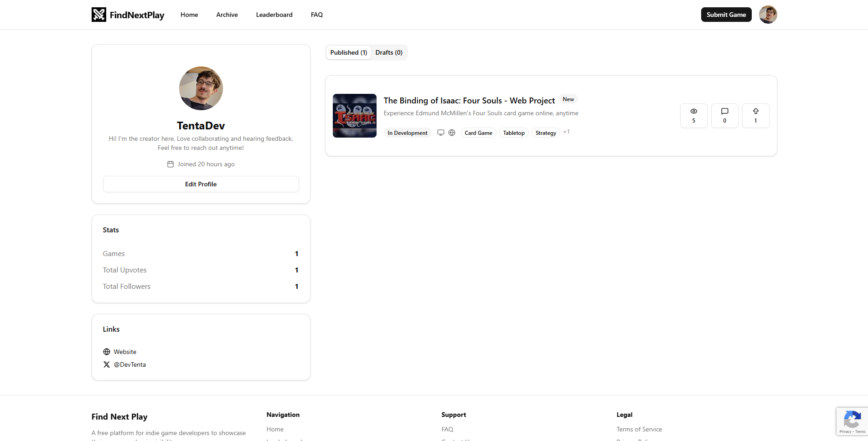Go to the Archive page
The image size is (868, 441).
point(227,15)
